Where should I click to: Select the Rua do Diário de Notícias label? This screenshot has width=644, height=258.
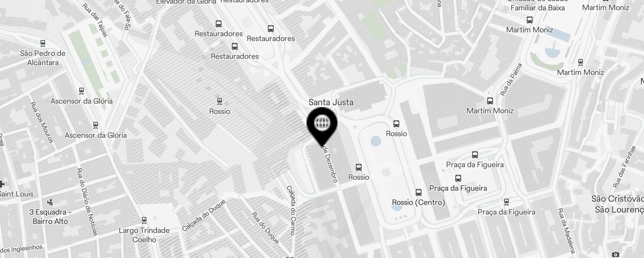click(87, 202)
